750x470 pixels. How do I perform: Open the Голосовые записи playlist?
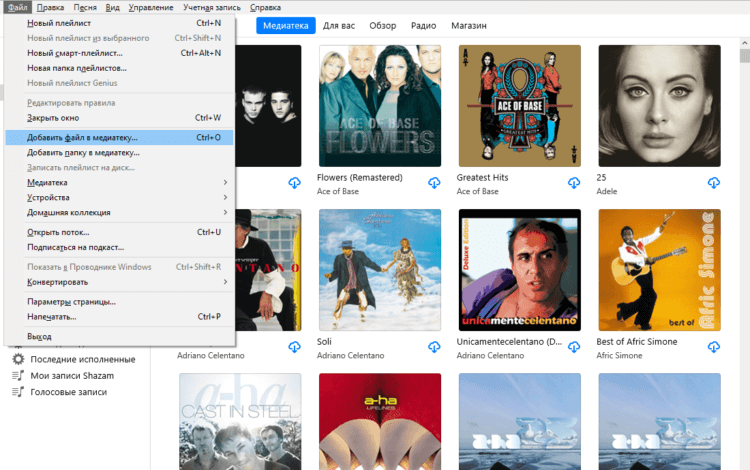click(69, 392)
